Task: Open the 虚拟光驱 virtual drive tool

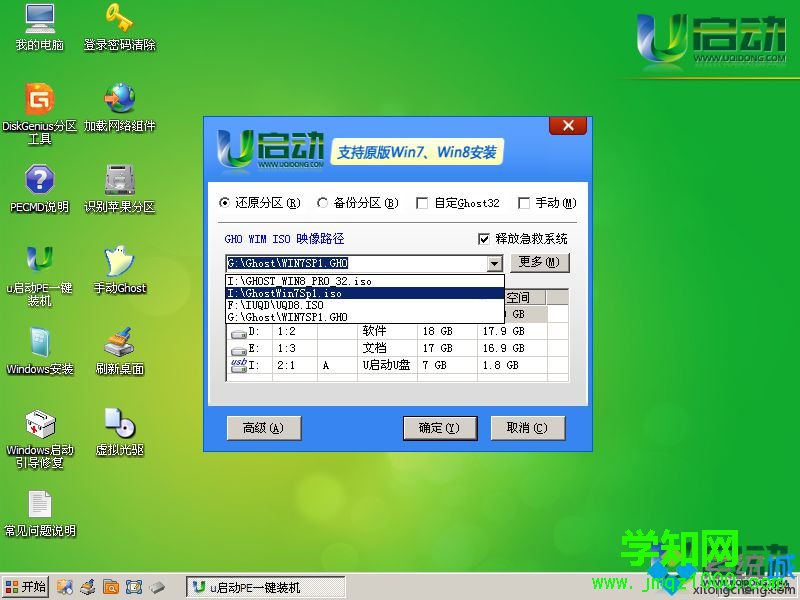Action: (118, 428)
